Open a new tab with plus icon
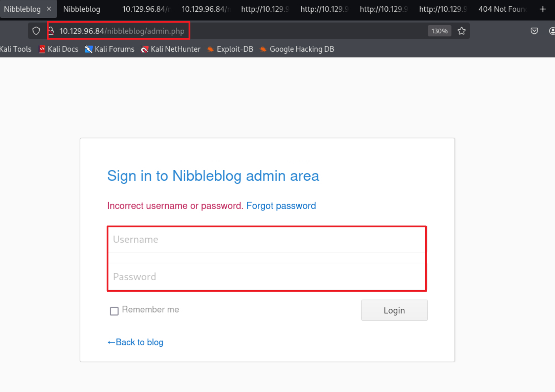Screen dimensions: 555x392 point(543,9)
